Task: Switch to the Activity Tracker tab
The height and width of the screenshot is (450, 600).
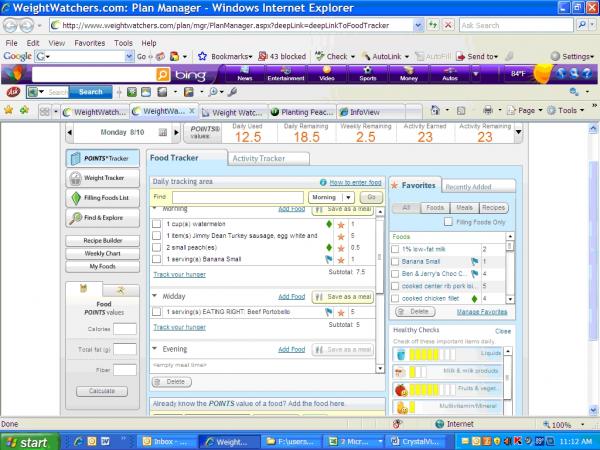Action: pos(268,158)
